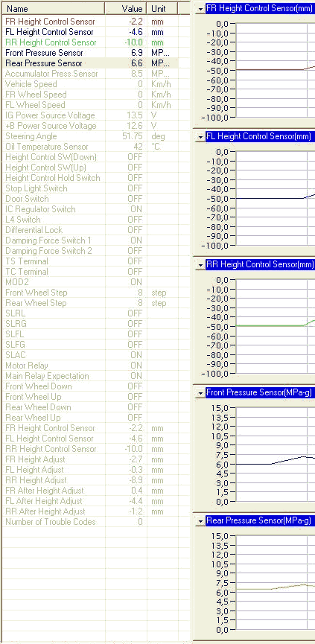Viewport: 315px width, 644px height.
Task: Select the Motor Relay row
Action: (95, 366)
